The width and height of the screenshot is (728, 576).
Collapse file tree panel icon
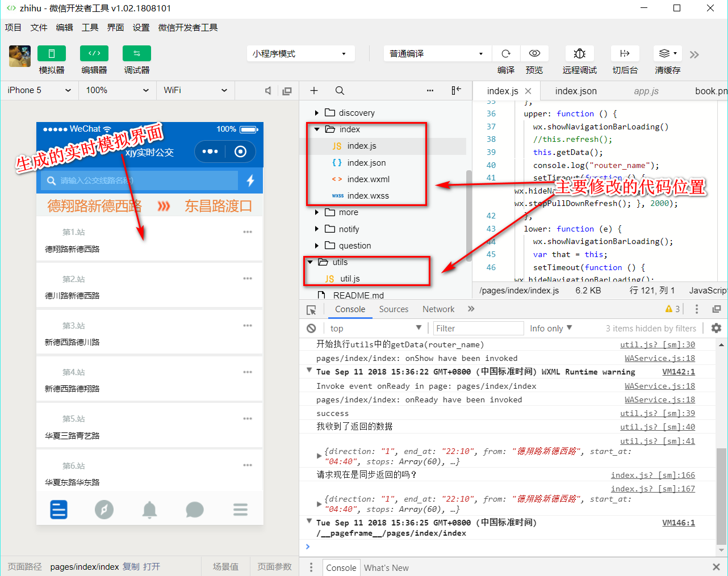tap(457, 91)
